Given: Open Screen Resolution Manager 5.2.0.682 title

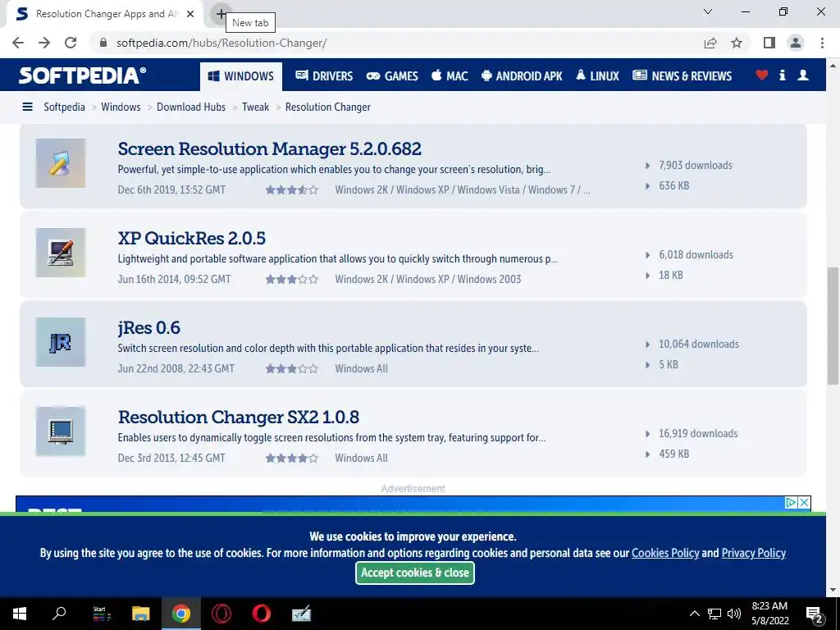Looking at the screenshot, I should pyautogui.click(x=269, y=148).
